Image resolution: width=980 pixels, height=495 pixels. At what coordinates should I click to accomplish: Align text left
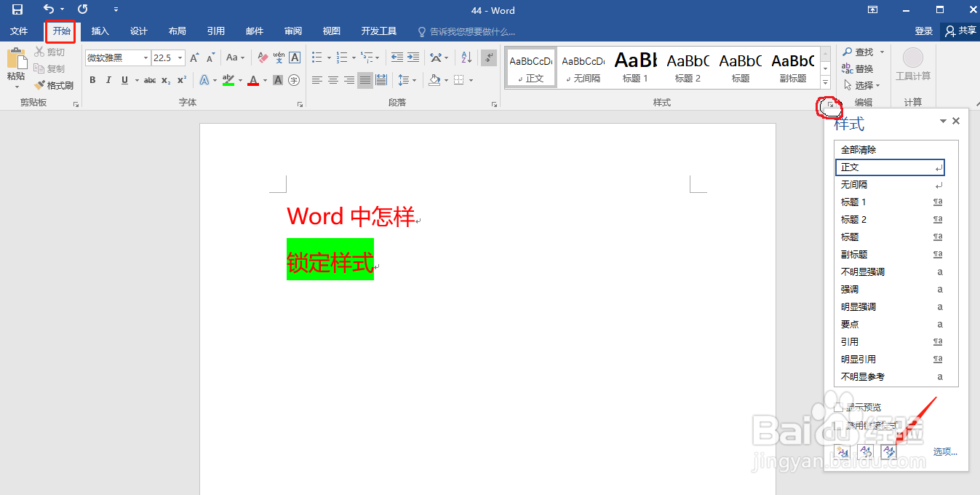pos(317,80)
